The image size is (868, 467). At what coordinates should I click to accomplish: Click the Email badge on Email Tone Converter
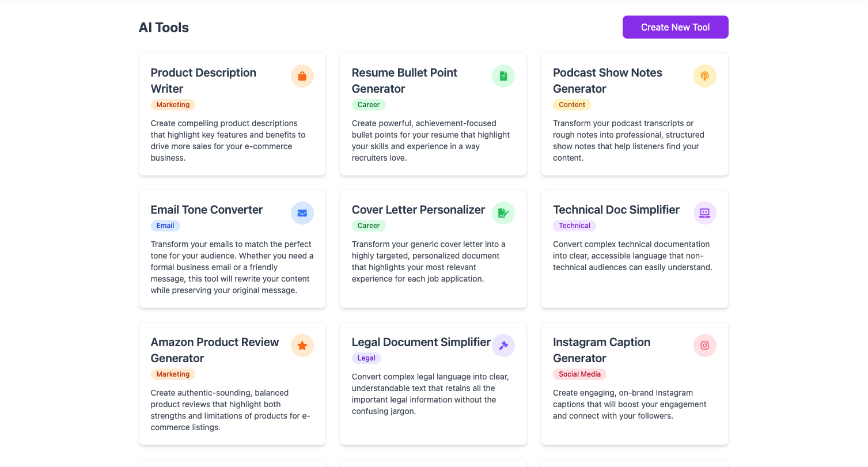coord(165,225)
